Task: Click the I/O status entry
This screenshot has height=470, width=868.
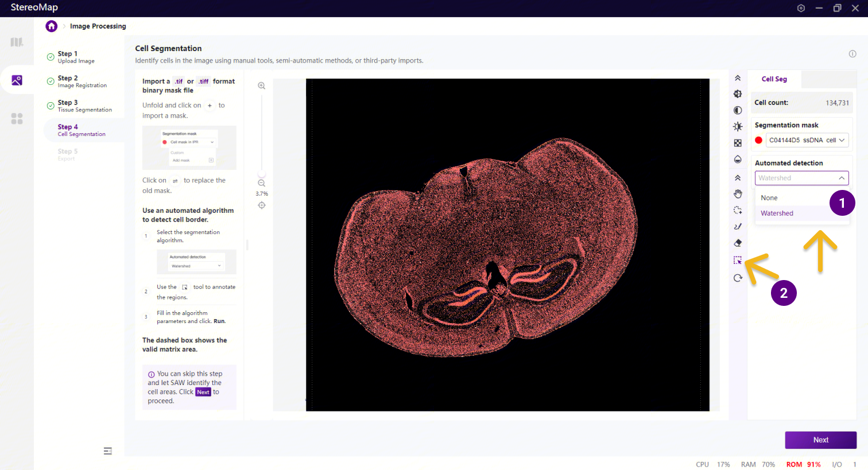Action: (x=844, y=465)
